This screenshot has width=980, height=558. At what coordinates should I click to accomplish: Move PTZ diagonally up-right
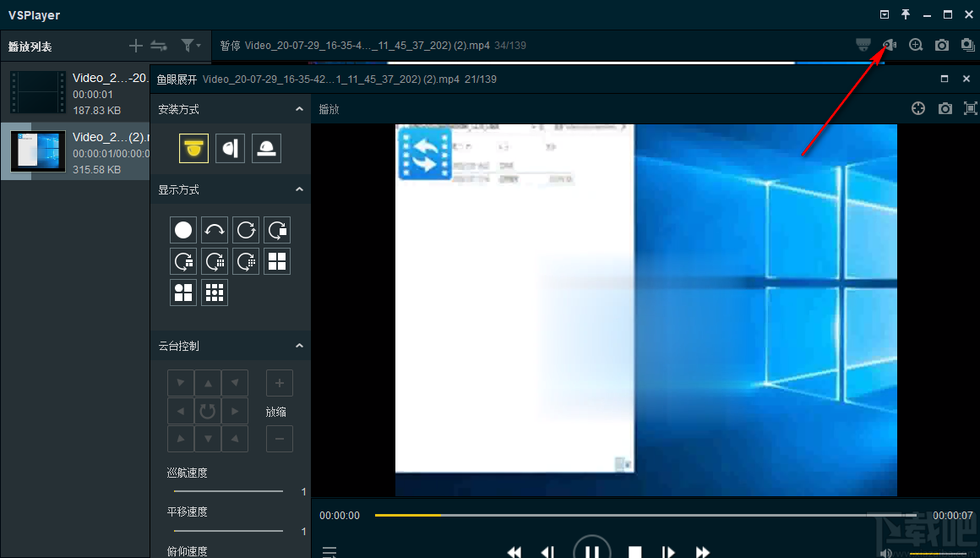pos(235,384)
